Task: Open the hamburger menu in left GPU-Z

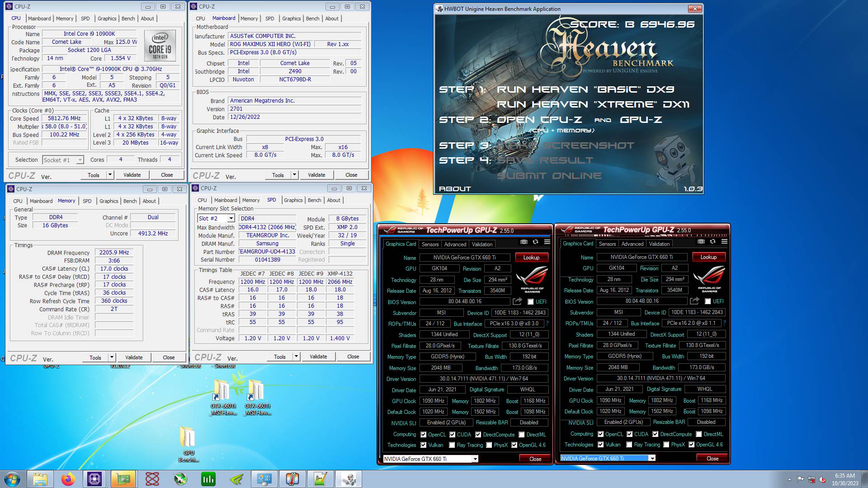Action: tap(547, 242)
